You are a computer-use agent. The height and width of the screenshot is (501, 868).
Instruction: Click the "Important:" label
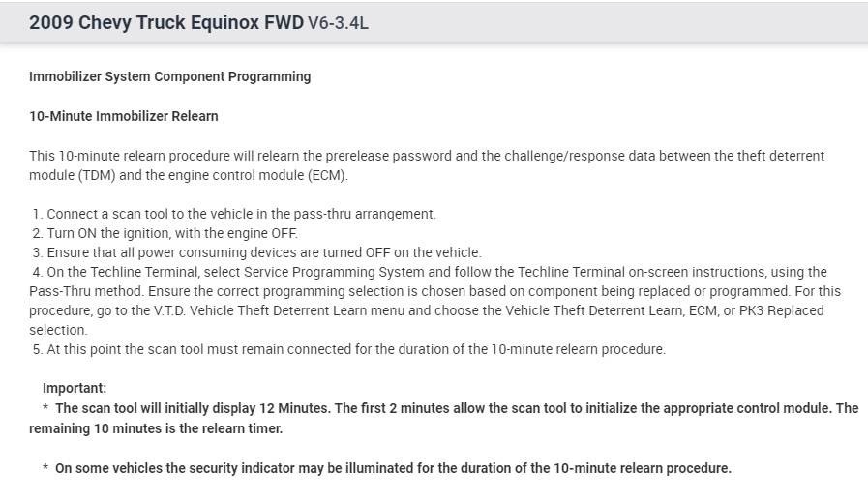tap(75, 389)
